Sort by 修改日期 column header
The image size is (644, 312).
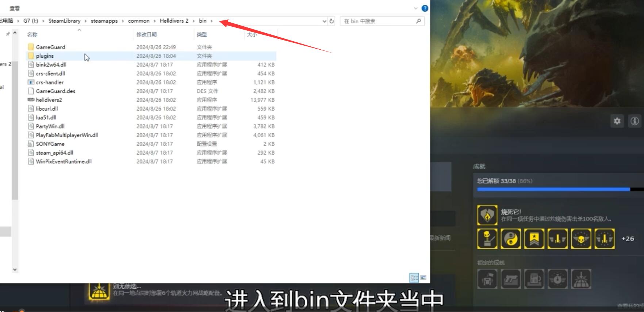coord(146,34)
